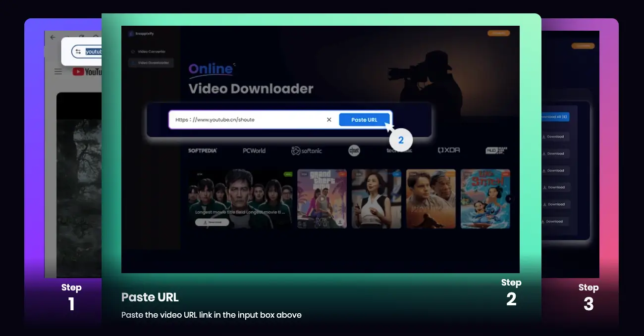This screenshot has width=644, height=336.
Task: Open the Lilo & Stitch movie thumbnail
Action: [x=485, y=198]
